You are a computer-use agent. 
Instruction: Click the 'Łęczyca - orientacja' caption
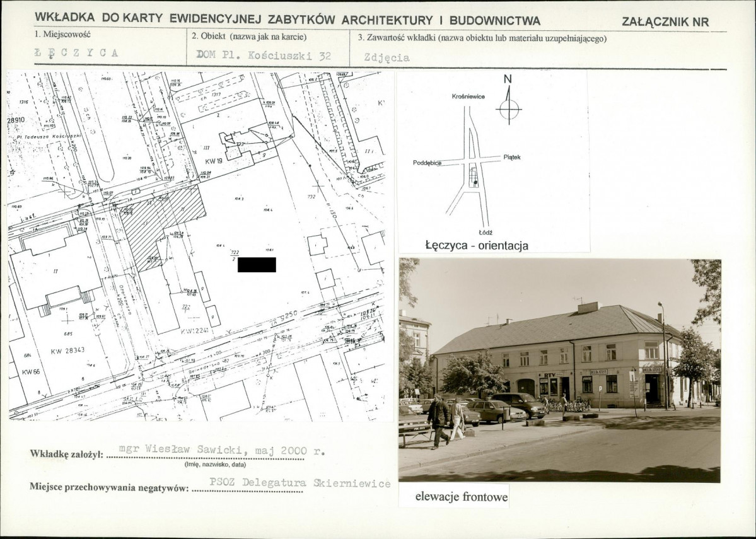pos(477,245)
